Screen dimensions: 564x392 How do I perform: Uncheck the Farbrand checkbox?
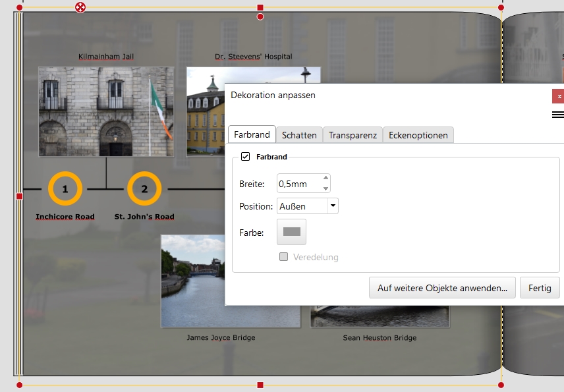point(246,157)
